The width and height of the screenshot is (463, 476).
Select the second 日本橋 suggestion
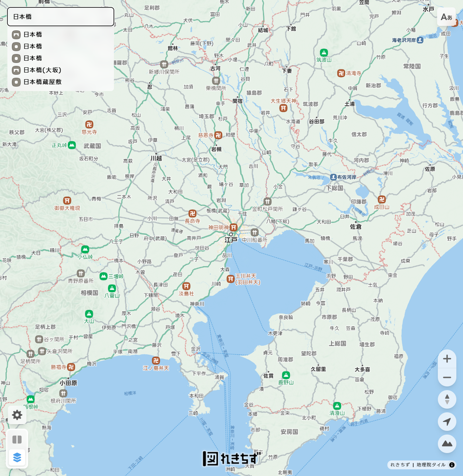coord(33,46)
